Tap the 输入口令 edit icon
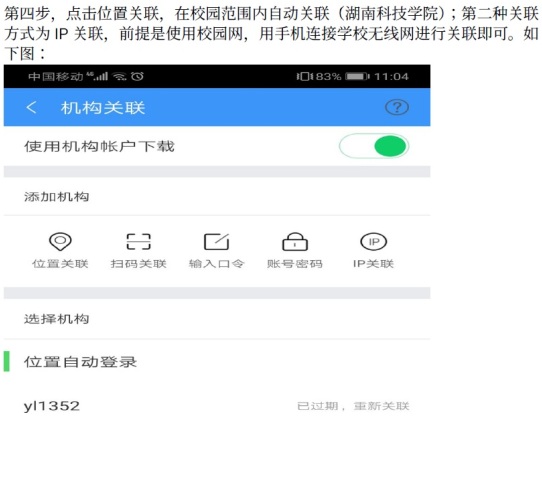542x489 pixels. tap(217, 242)
